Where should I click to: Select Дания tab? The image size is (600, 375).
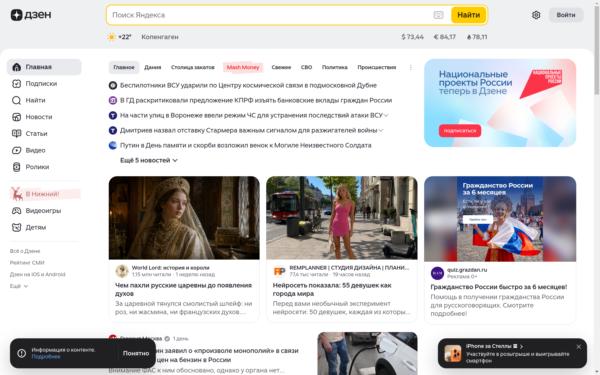[x=152, y=67]
